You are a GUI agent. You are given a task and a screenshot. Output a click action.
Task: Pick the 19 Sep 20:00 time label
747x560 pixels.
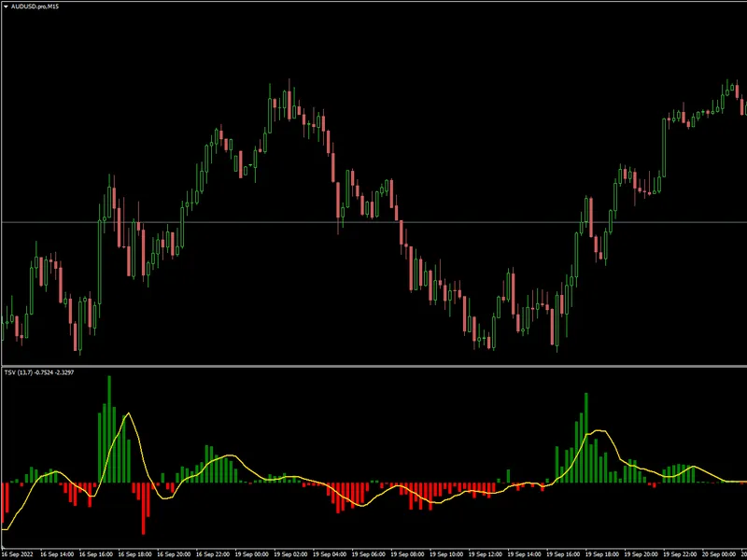[x=642, y=554]
